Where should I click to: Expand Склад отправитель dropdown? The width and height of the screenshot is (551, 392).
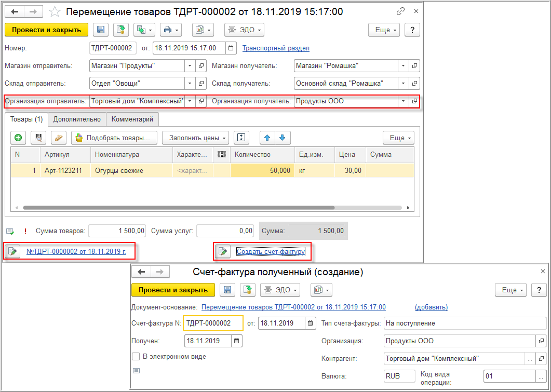pos(190,84)
